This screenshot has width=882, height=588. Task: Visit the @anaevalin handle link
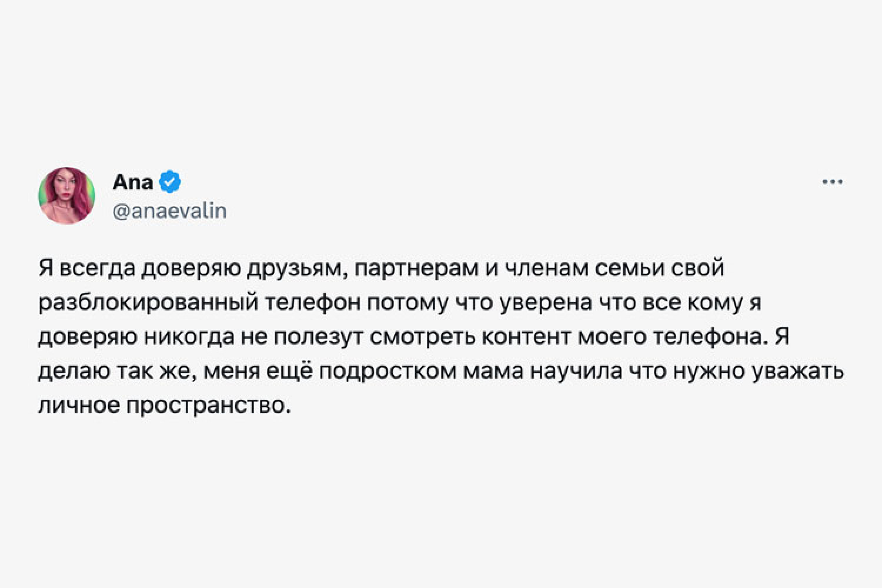pos(169,211)
